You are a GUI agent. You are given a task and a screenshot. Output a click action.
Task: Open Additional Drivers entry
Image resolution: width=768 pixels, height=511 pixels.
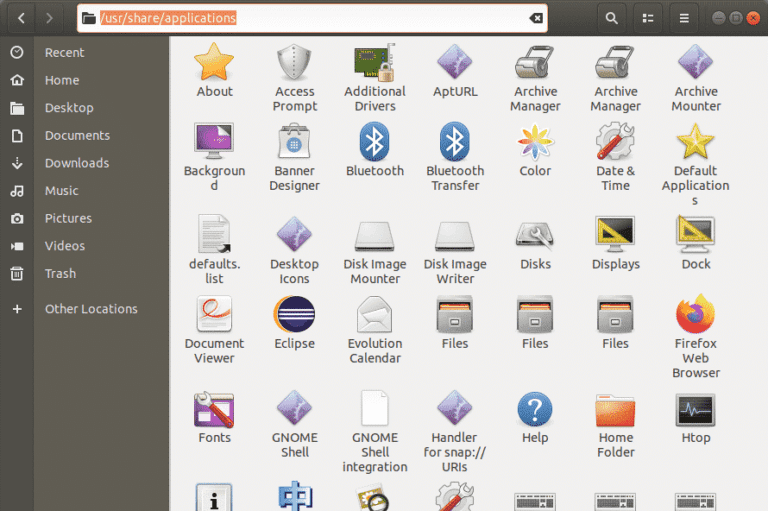(x=375, y=62)
